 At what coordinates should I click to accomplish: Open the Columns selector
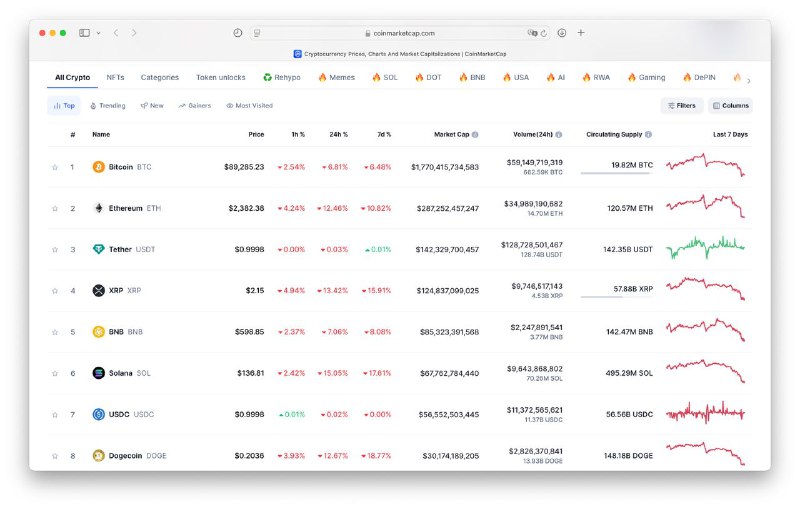730,105
